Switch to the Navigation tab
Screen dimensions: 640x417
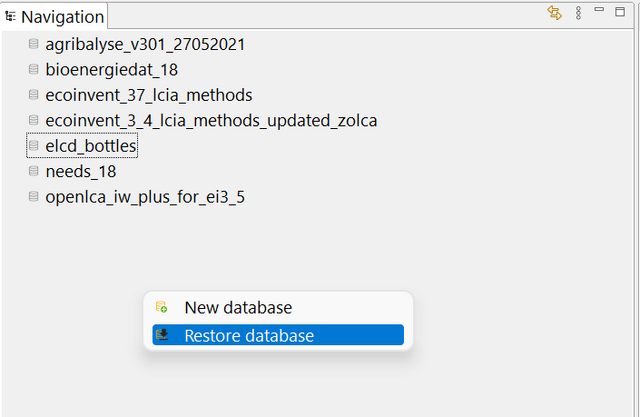54,17
